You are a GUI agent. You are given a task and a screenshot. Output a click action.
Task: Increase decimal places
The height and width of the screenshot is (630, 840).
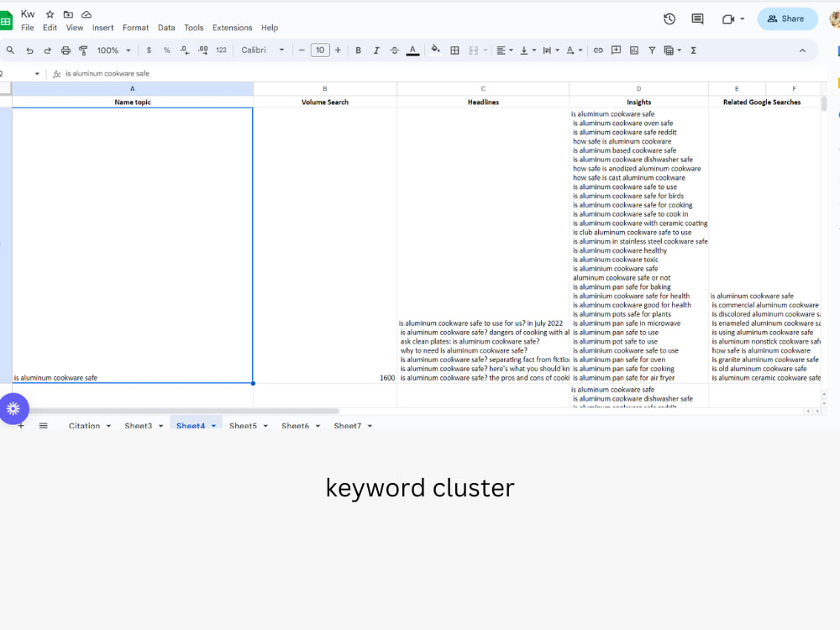coord(202,50)
